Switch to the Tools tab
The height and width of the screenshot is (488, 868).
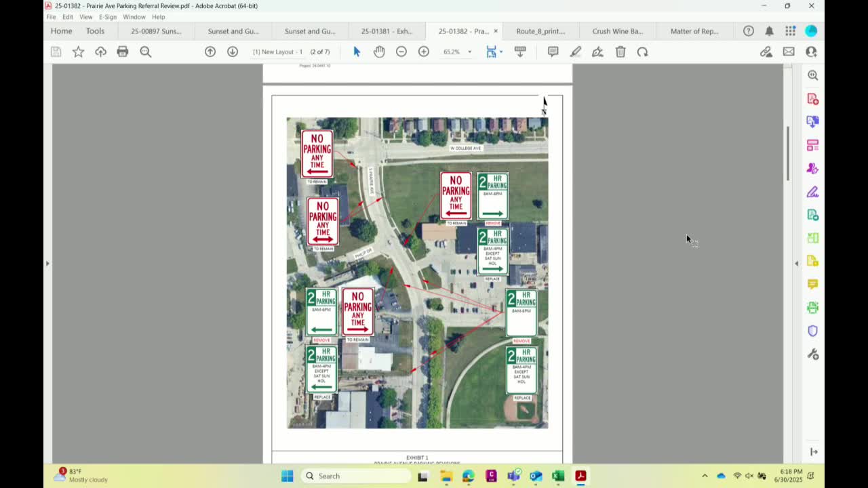coord(95,31)
